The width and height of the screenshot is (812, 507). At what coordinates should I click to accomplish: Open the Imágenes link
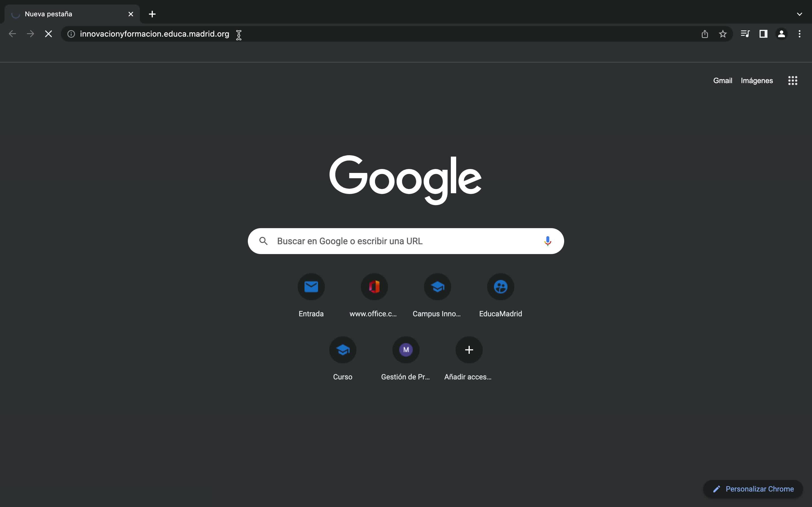click(757, 81)
